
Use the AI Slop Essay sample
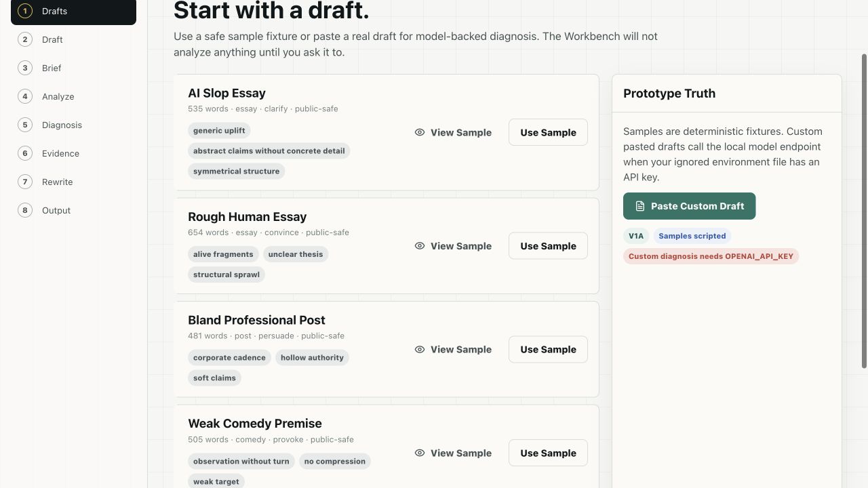click(x=548, y=133)
